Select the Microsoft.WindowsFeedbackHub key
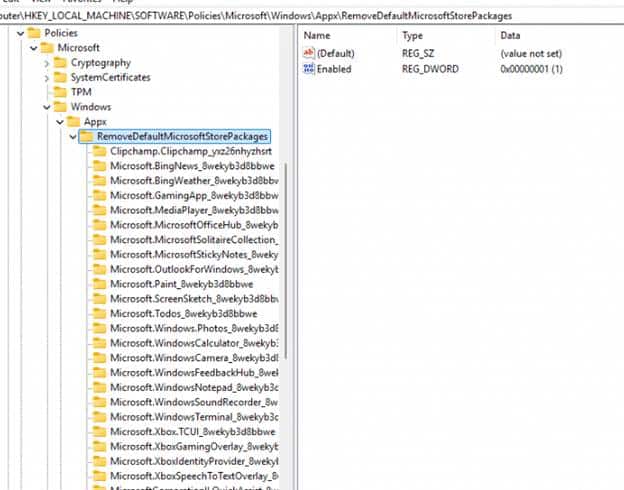Viewport: 624px width, 490px height. [194, 373]
